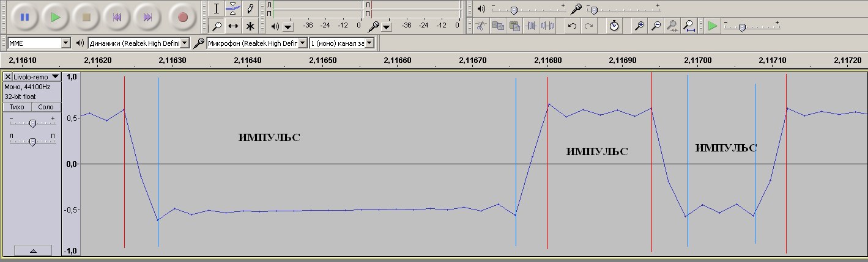Open the Livolo-remo track name menu
This screenshot has width=868, height=262.
coord(36,76)
